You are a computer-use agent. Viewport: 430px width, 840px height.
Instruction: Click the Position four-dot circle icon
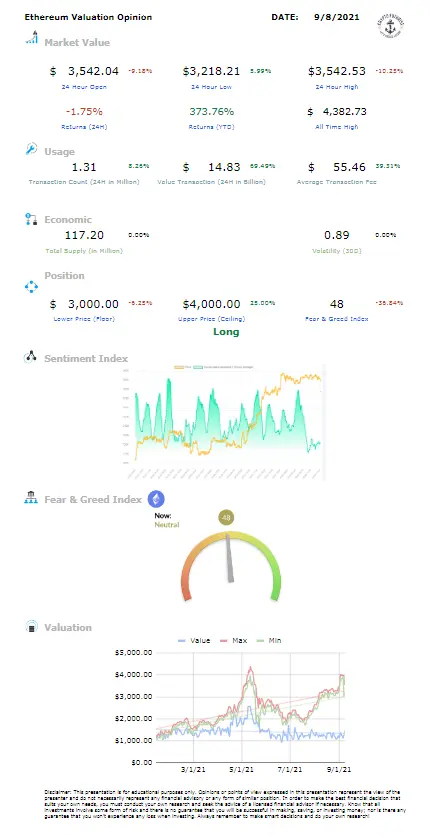(x=32, y=288)
